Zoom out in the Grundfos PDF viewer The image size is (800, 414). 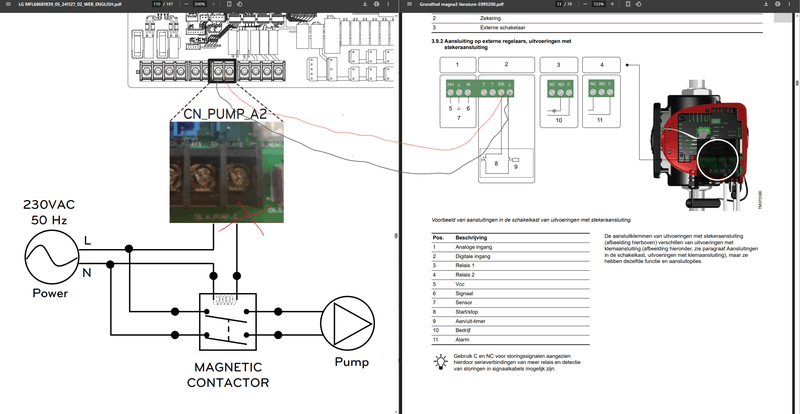tap(586, 4)
